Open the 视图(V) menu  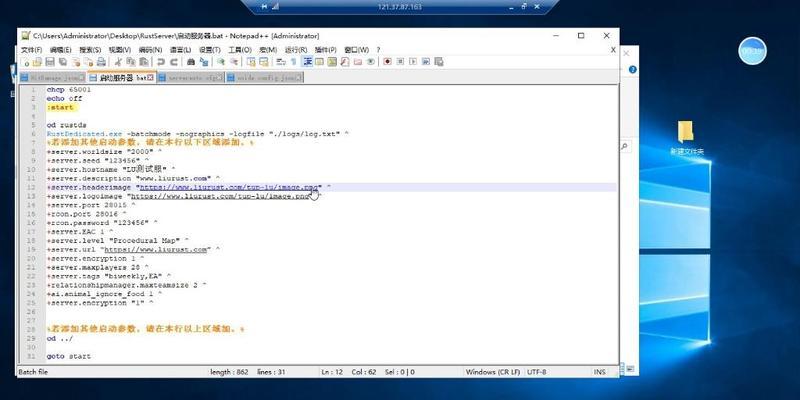119,49
